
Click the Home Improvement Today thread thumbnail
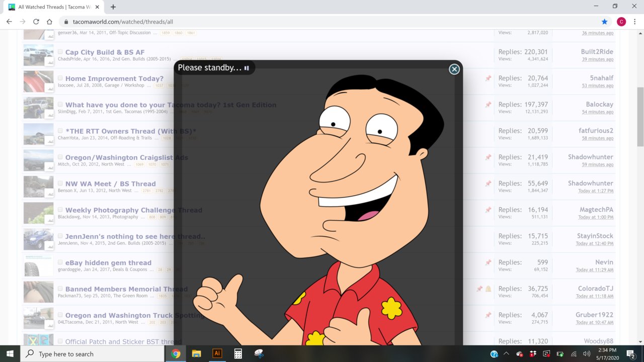[38, 81]
